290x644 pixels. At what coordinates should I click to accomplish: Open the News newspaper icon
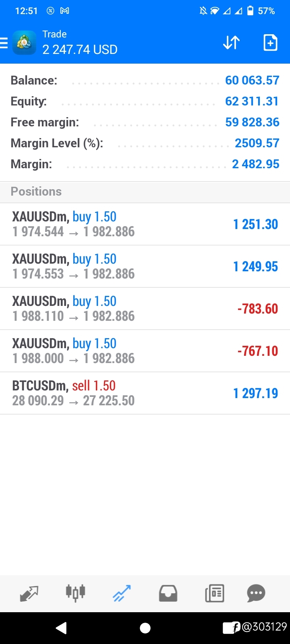tap(215, 593)
